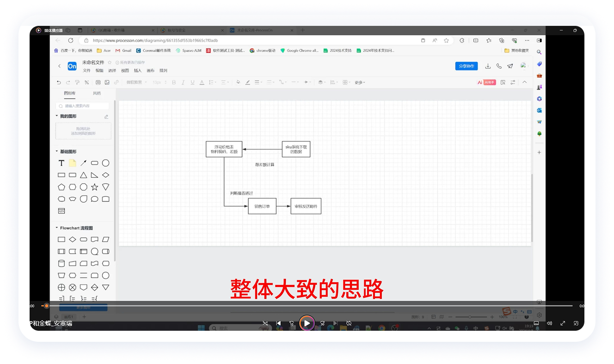The height and width of the screenshot is (364, 614).
Task: Collapse the Flowchart 流程图 section
Action: (x=57, y=228)
